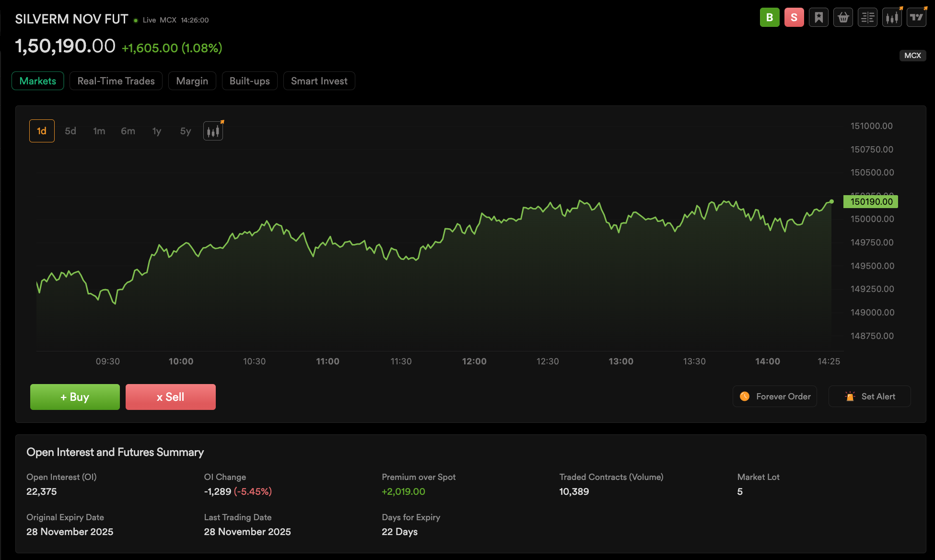
Task: Open the market depth icon
Action: 867,18
